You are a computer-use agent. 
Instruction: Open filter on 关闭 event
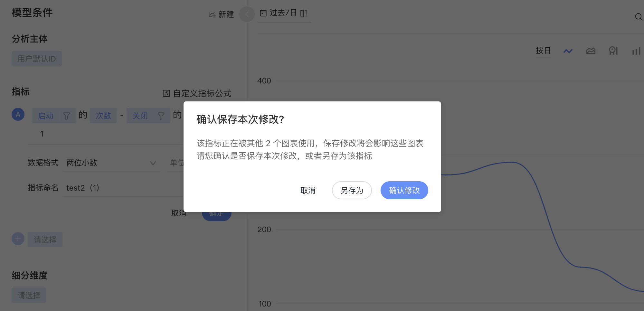[161, 116]
